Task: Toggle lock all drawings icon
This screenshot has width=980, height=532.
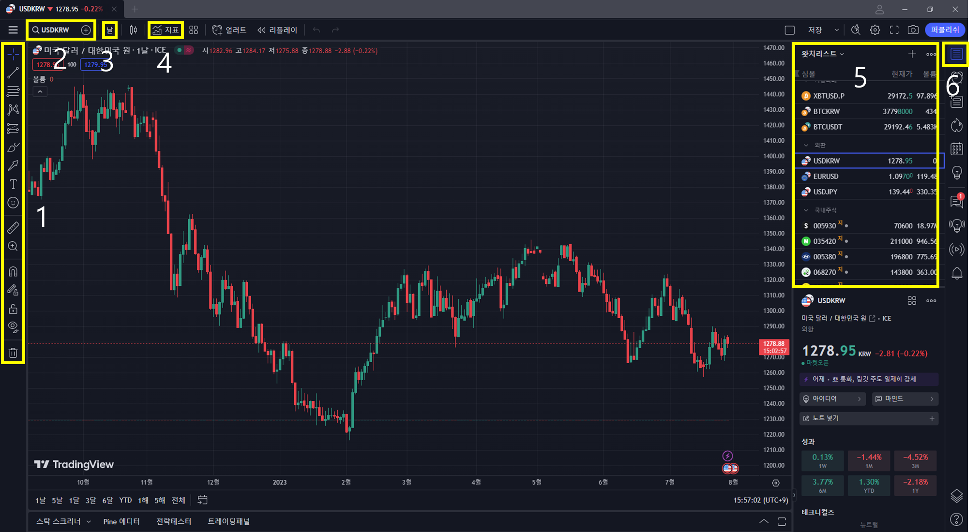Action: 13,309
